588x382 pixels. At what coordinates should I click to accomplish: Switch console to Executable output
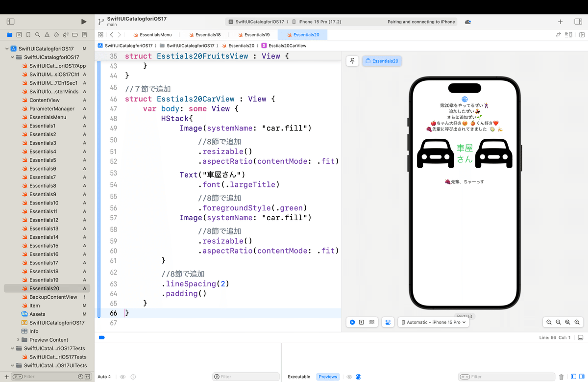click(299, 377)
